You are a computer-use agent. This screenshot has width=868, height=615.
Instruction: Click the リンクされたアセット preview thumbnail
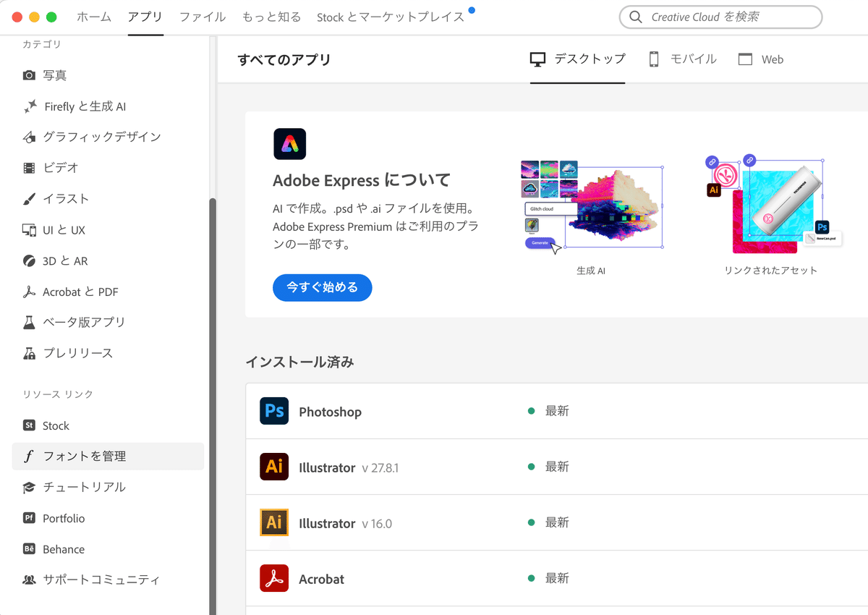pyautogui.click(x=774, y=205)
